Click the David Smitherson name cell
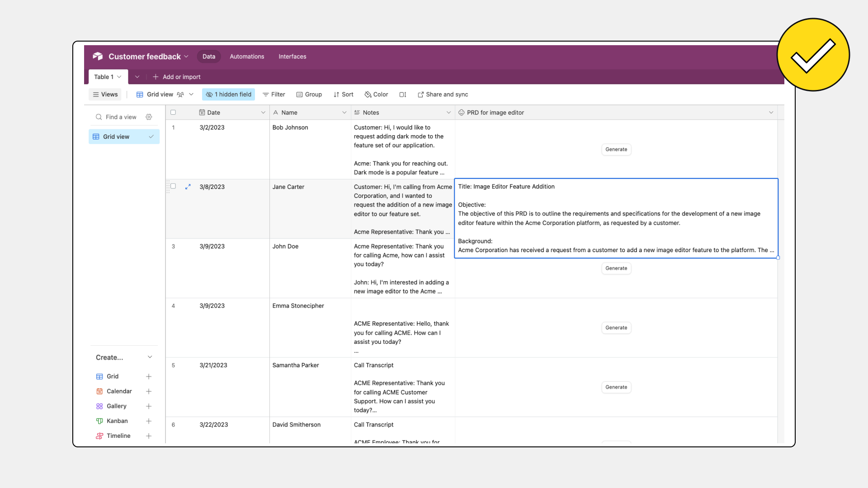The height and width of the screenshot is (488, 868). tap(310, 430)
